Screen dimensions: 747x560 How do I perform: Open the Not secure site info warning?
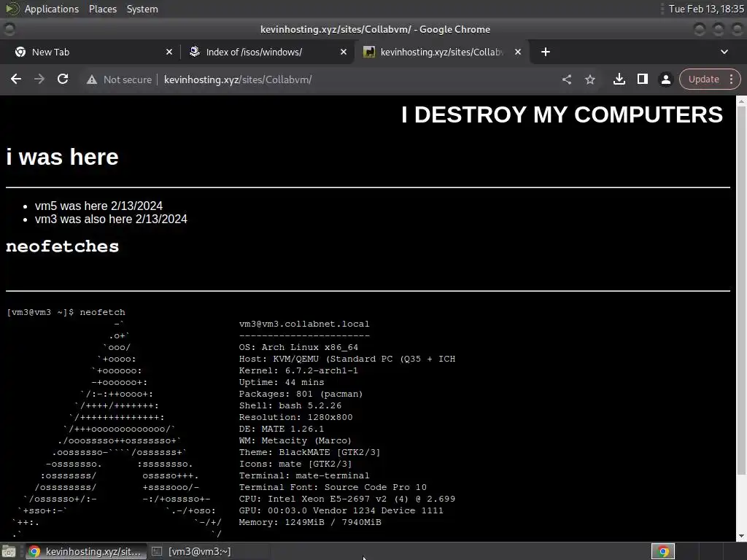(x=119, y=79)
